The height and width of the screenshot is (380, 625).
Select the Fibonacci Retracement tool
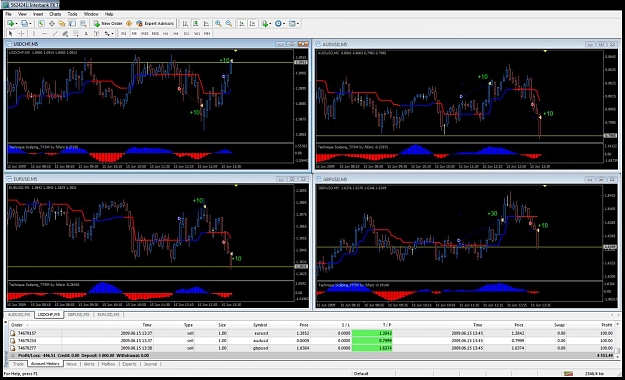coord(75,34)
